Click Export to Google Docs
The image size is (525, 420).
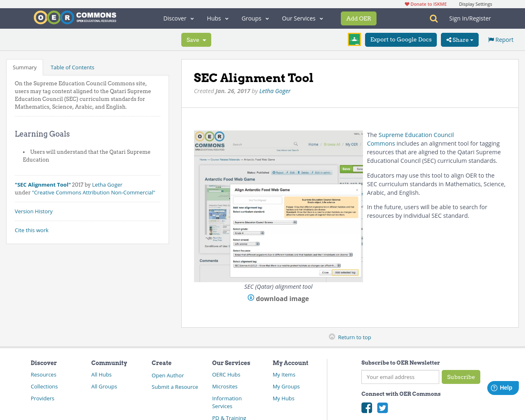[x=401, y=39]
